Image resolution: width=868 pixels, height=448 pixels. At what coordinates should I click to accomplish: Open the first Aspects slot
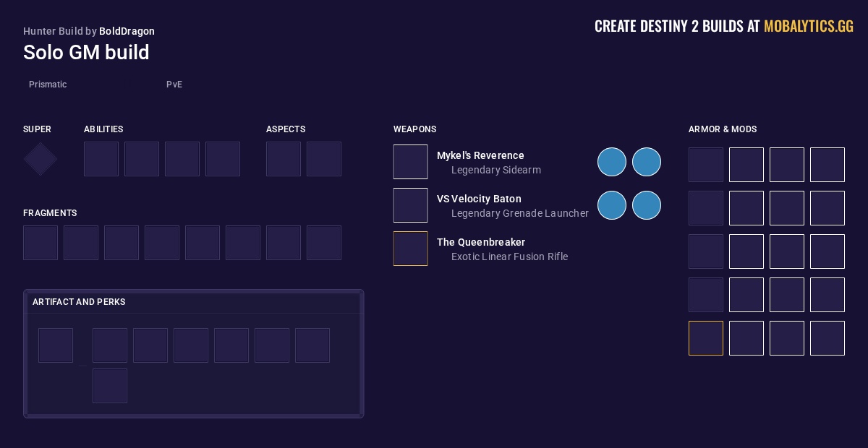[x=284, y=159]
